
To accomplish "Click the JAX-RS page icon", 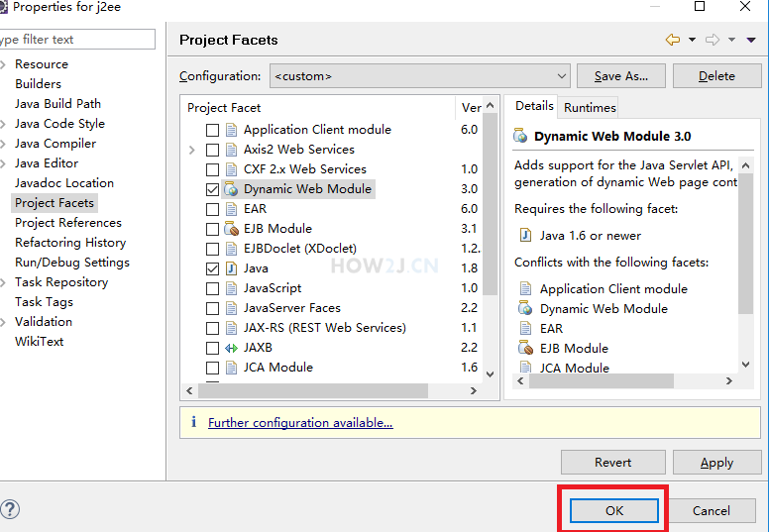I will (231, 328).
